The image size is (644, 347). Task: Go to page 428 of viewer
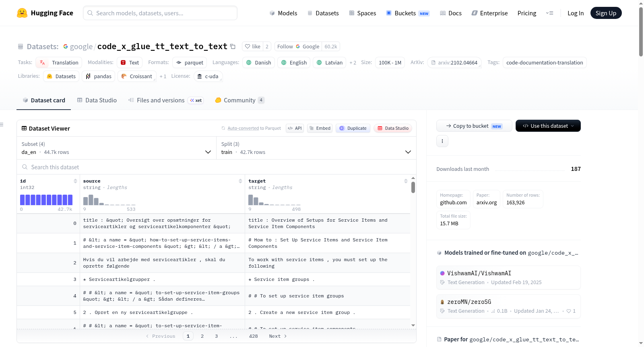coord(253,336)
